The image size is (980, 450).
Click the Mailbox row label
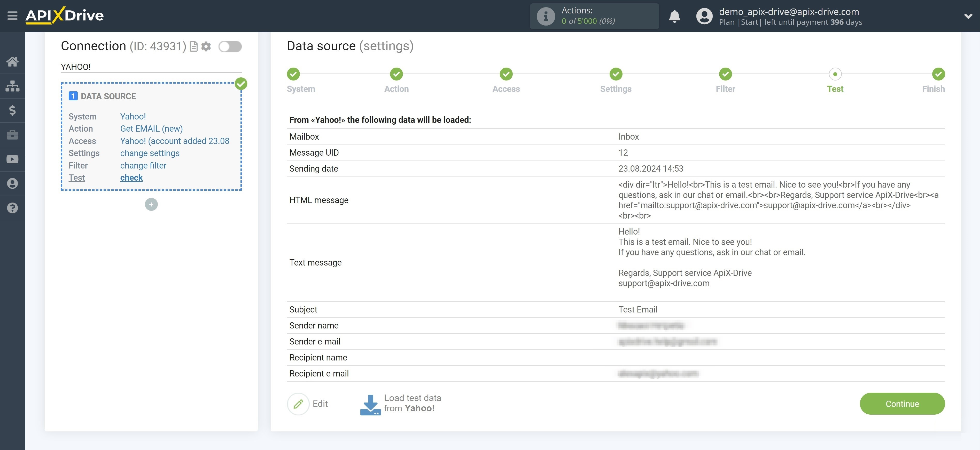click(x=304, y=136)
